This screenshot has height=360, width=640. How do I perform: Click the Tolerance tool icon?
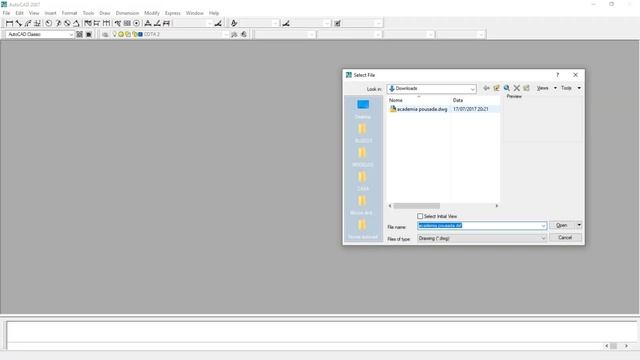coord(127,23)
